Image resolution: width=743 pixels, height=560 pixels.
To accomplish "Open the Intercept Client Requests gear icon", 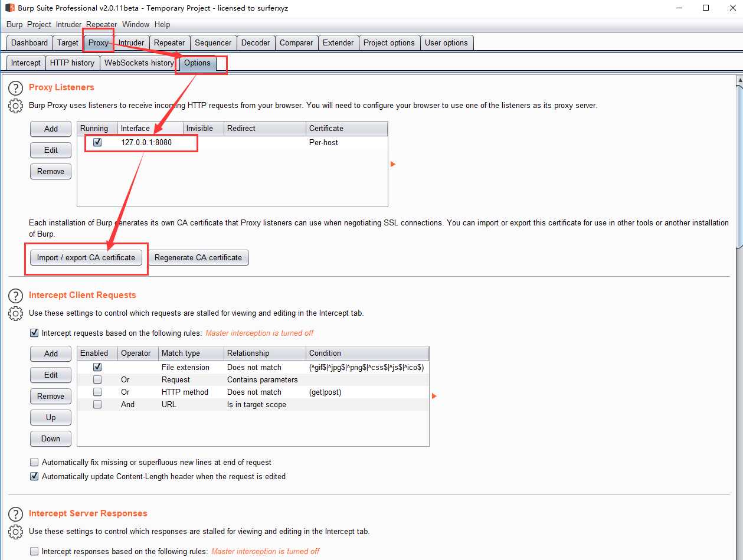I will pos(15,314).
